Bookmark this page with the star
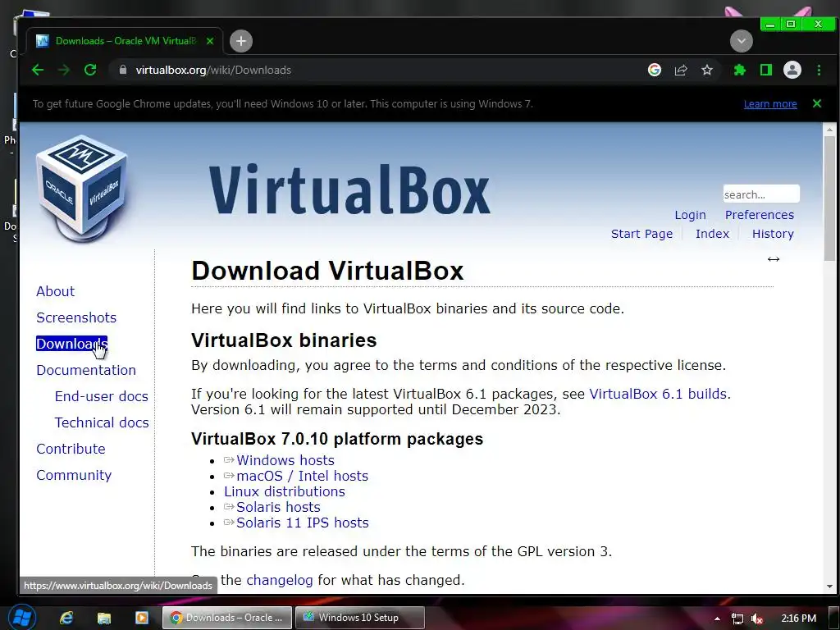The image size is (840, 630). (707, 71)
